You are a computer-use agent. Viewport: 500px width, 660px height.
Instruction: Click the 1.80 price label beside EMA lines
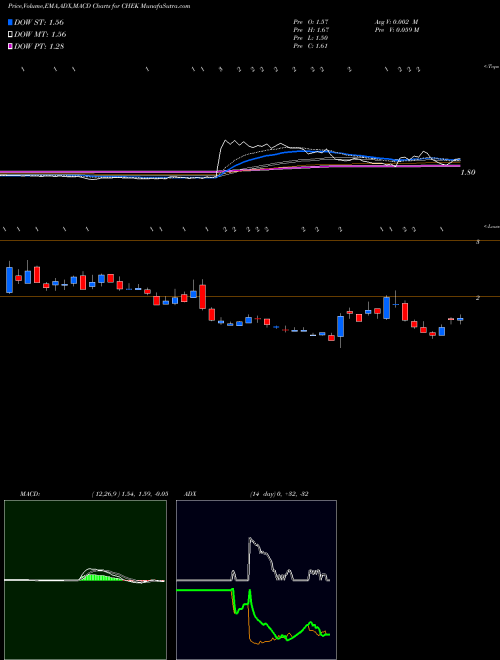point(468,172)
